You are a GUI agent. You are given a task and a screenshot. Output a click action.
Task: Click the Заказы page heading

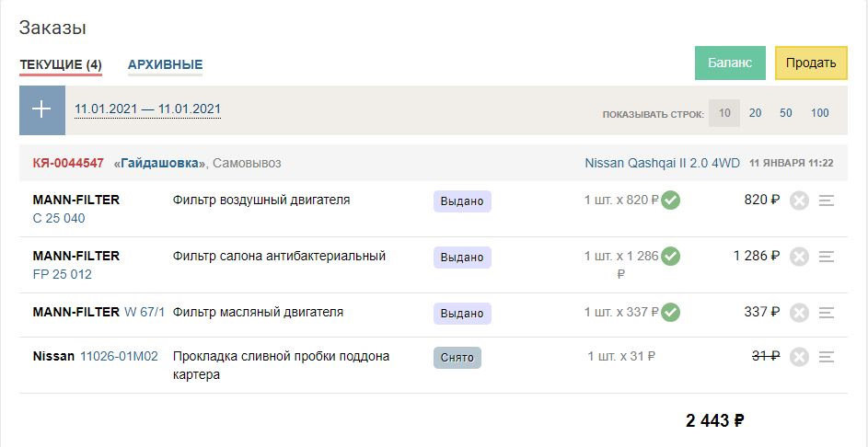point(52,29)
